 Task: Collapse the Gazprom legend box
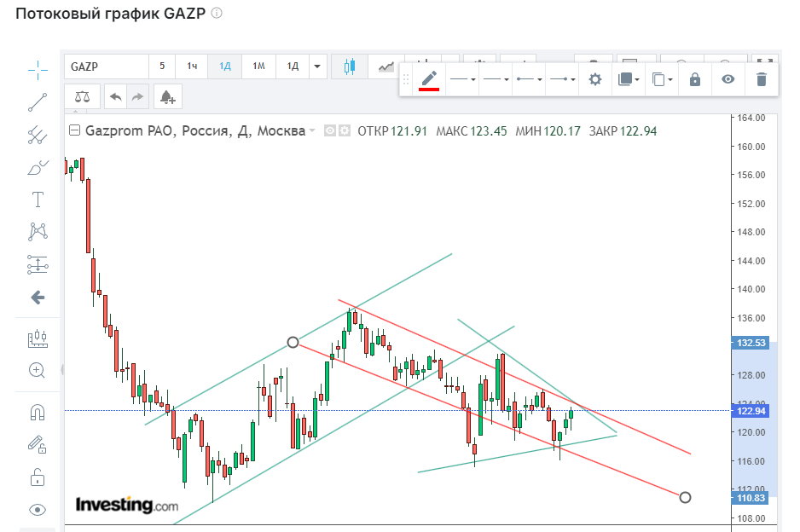tap(74, 130)
